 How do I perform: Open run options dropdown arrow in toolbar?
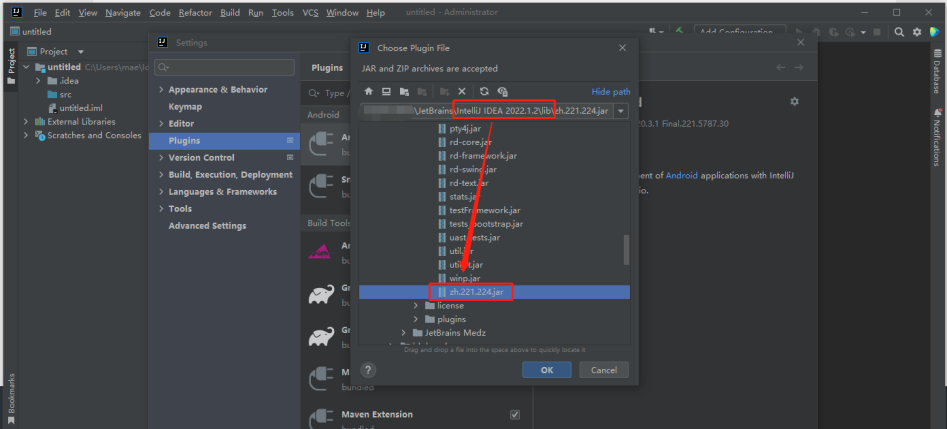[x=863, y=32]
